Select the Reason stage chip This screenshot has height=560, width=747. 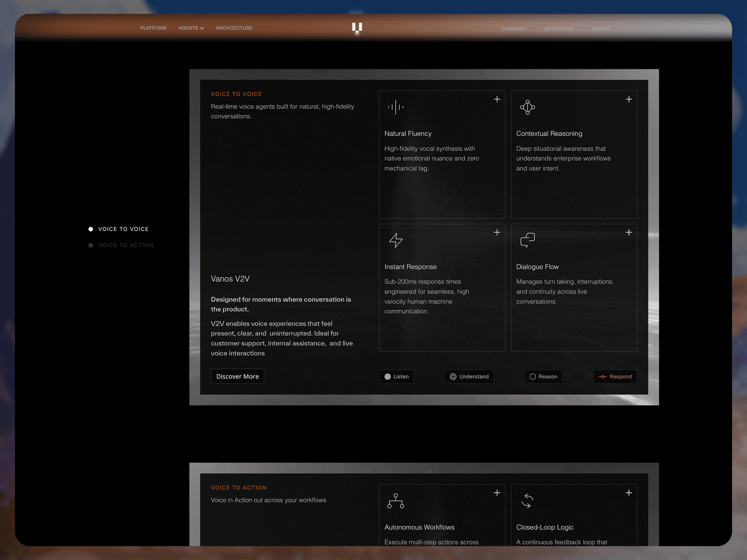pyautogui.click(x=543, y=377)
